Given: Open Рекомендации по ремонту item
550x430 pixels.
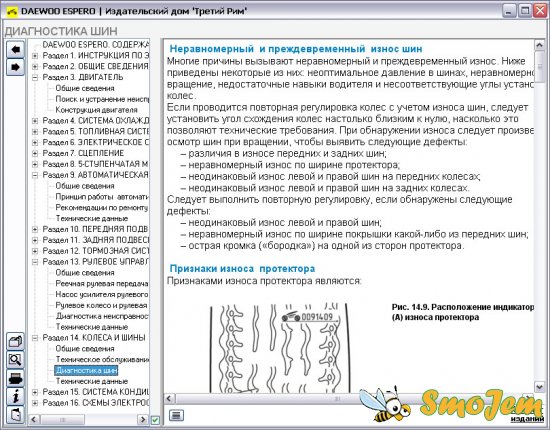Looking at the screenshot, I should click(102, 208).
